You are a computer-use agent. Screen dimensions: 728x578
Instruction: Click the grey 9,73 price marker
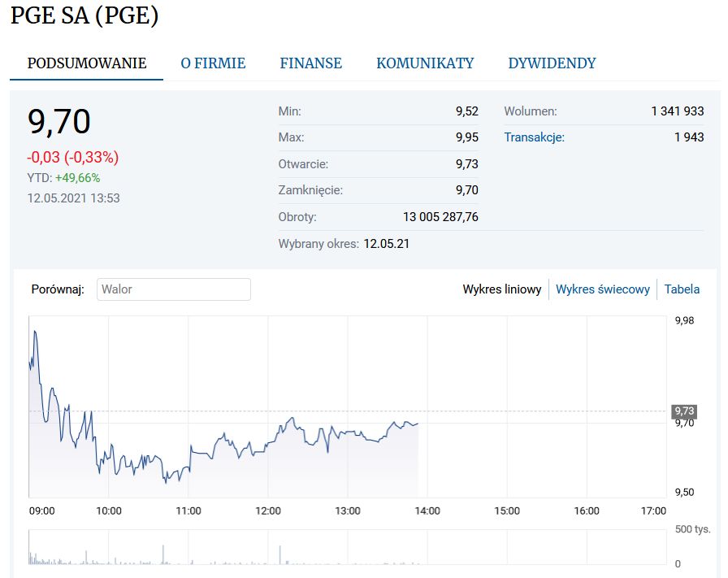coord(683,411)
